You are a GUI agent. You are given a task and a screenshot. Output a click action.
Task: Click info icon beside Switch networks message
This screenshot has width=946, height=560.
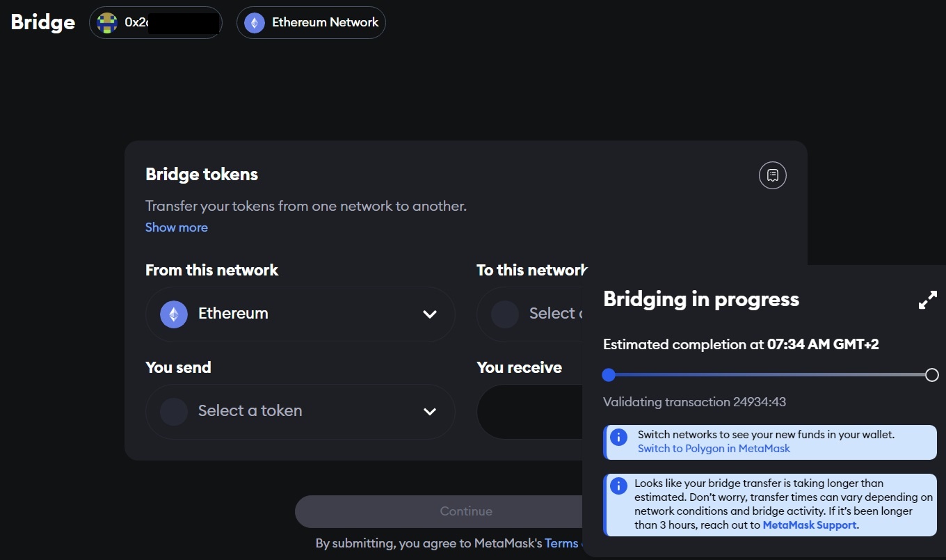[618, 437]
